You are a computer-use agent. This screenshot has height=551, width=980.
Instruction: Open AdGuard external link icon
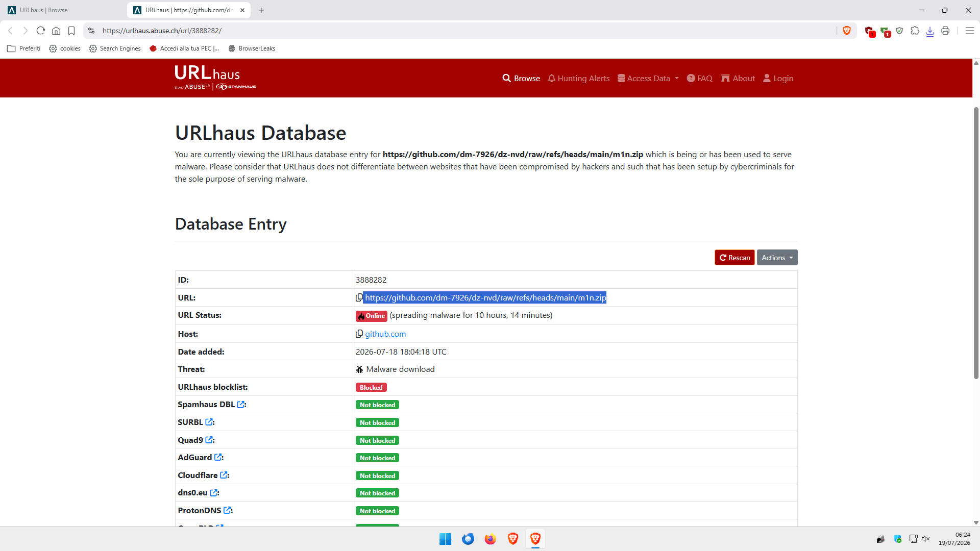point(218,457)
